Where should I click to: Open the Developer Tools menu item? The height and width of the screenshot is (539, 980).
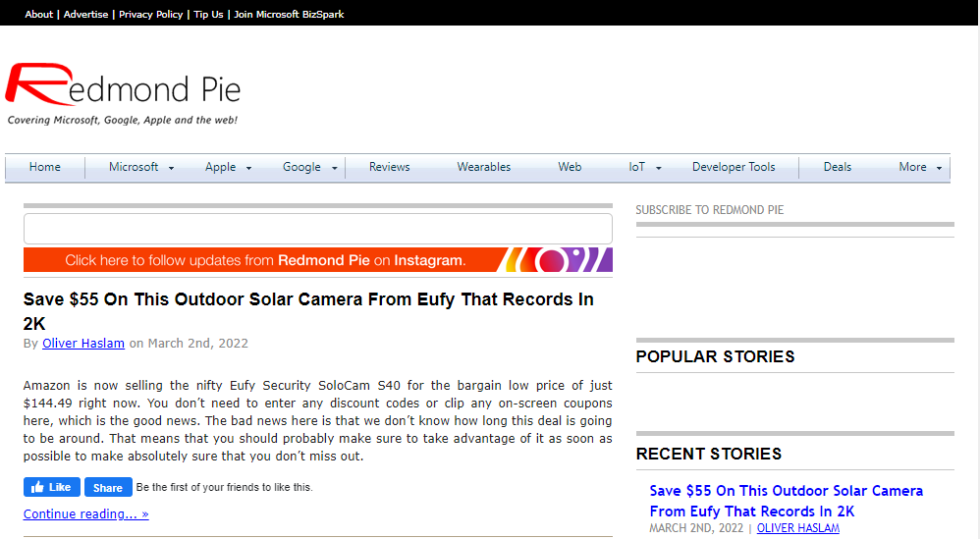click(733, 168)
